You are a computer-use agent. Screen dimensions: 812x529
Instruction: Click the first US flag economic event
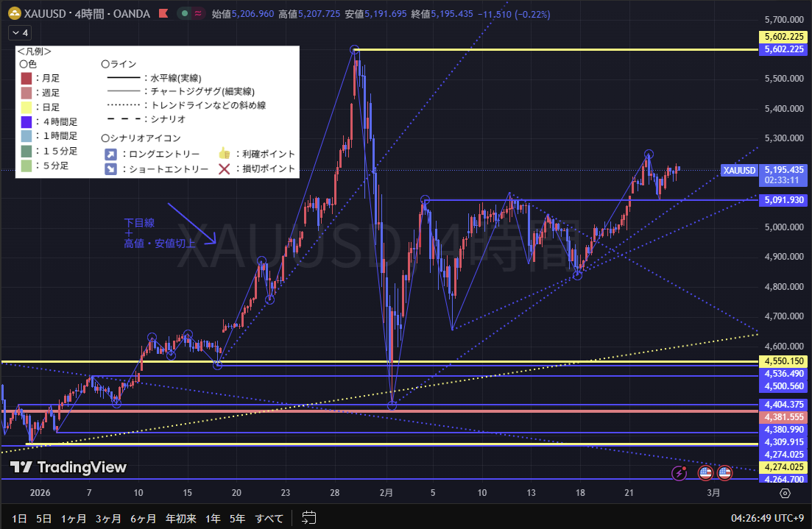pos(705,472)
